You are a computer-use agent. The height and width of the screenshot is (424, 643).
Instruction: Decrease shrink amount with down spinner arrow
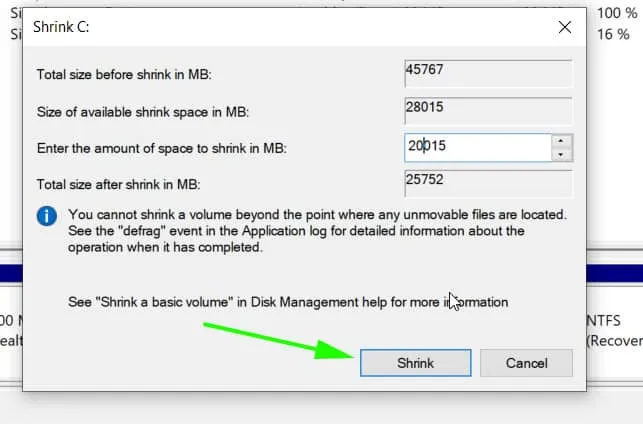tap(562, 154)
